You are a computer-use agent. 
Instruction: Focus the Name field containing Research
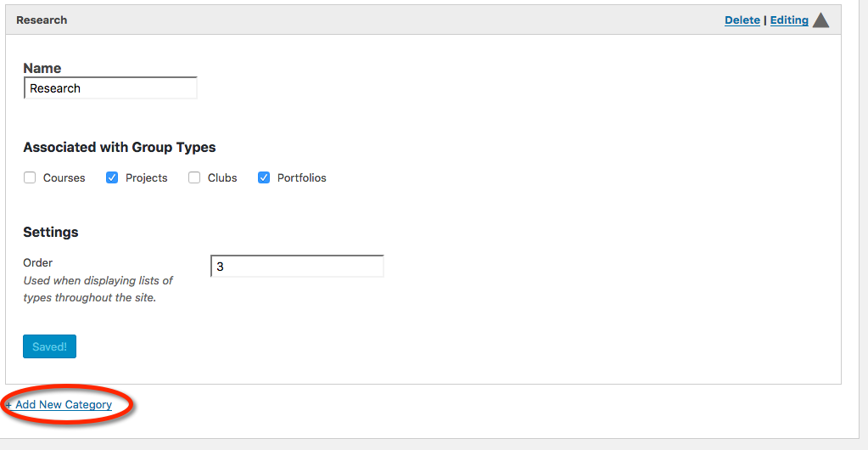(x=110, y=88)
